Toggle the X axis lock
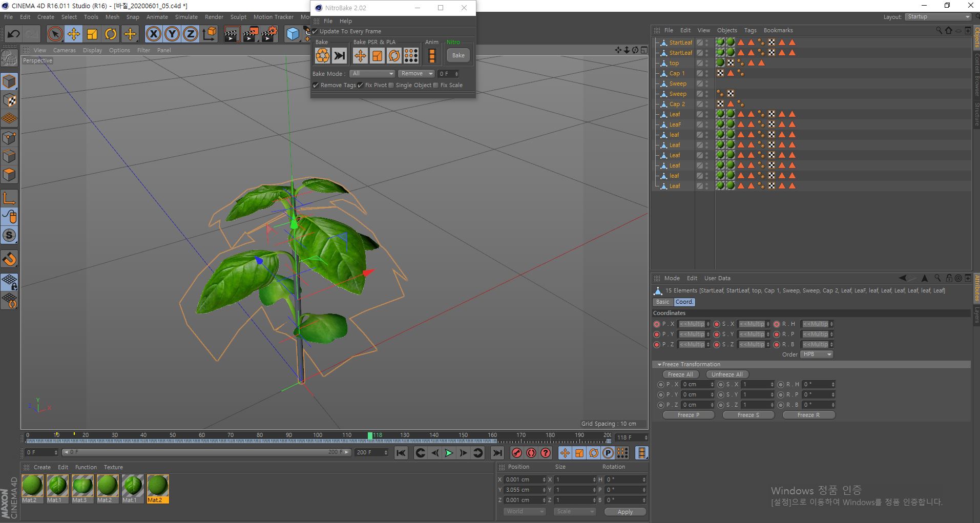The image size is (980, 523). [153, 34]
